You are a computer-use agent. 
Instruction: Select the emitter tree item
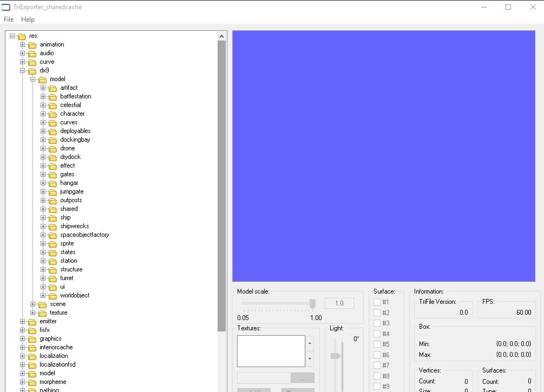coord(48,321)
